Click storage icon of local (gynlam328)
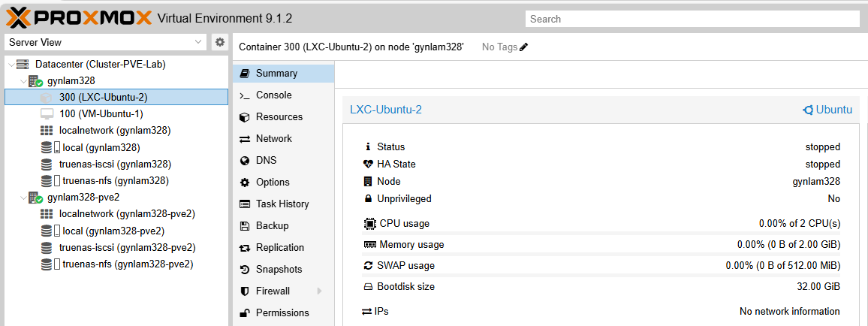Viewport: 868px width, 326px height. coord(50,148)
